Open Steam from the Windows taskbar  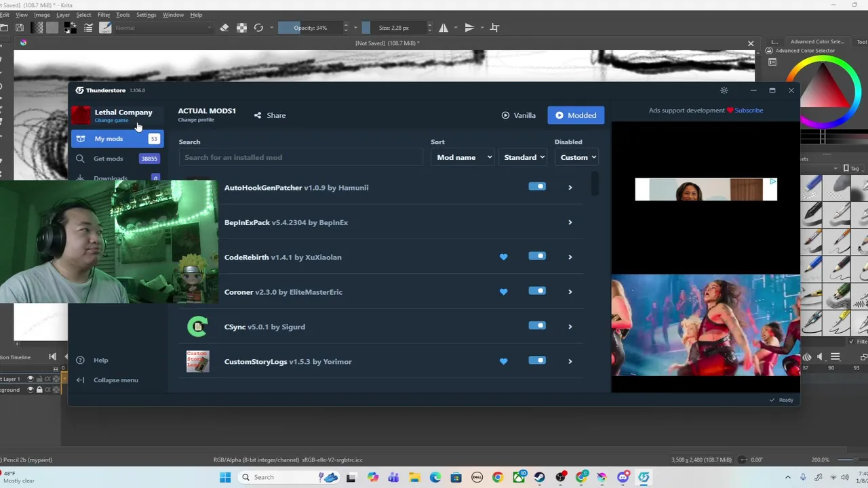tap(539, 477)
